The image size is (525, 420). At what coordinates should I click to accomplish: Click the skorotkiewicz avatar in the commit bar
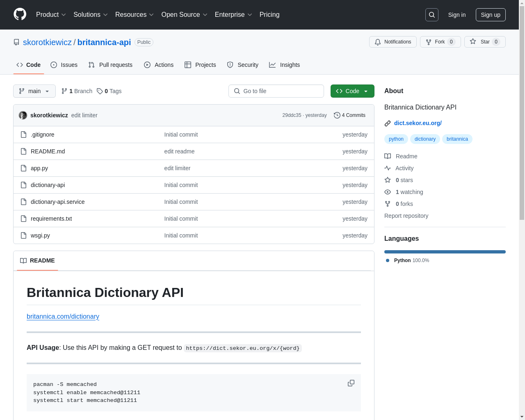pos(23,115)
